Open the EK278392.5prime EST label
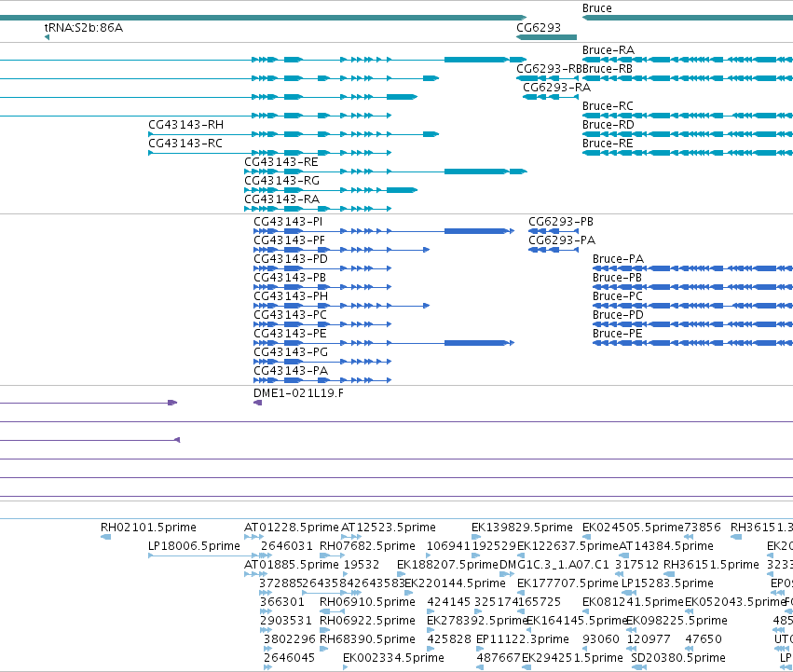The height and width of the screenshot is (672, 793). 477,621
